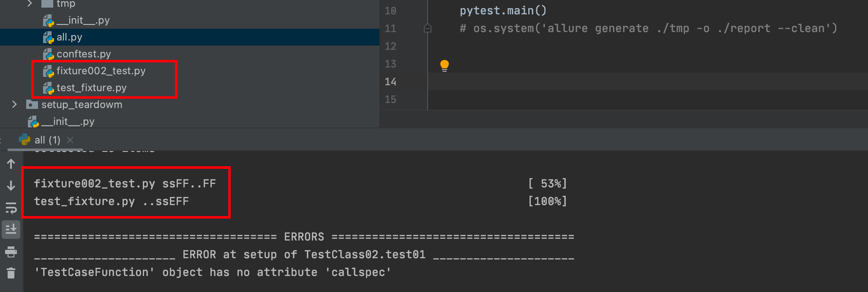The image size is (868, 292).
Task: Switch to the "all (1)" run tab
Action: point(47,140)
